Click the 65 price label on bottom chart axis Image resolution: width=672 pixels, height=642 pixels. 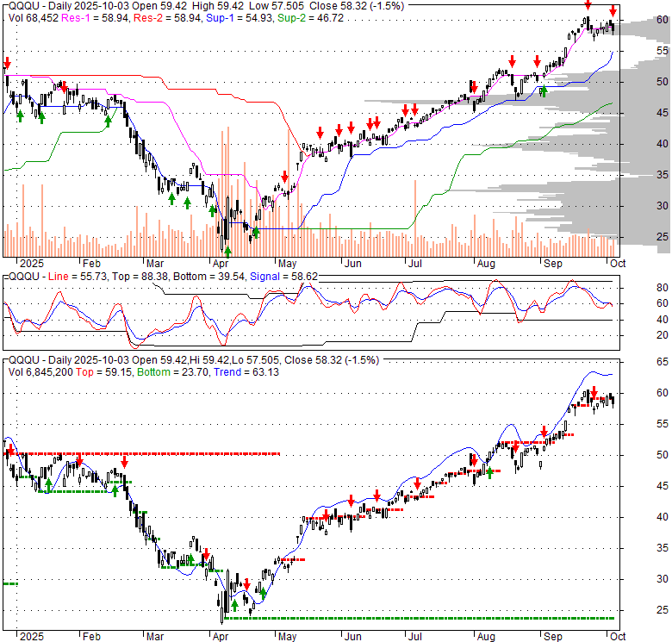tap(663, 362)
